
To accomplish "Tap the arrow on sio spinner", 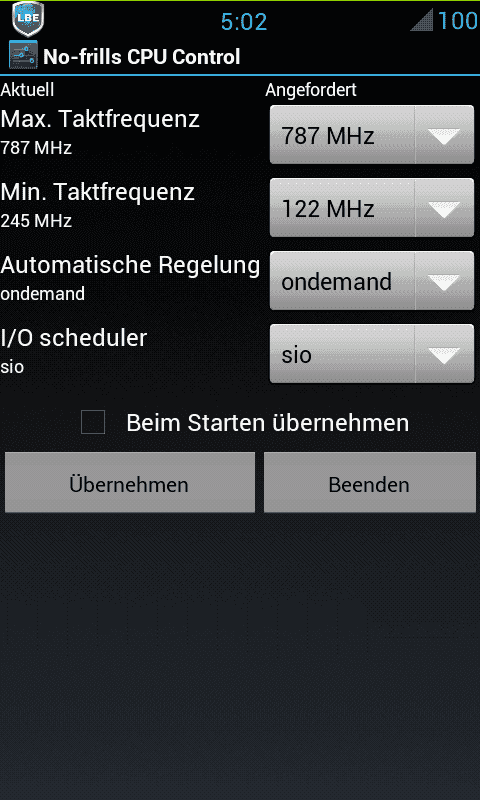I will click(x=444, y=354).
